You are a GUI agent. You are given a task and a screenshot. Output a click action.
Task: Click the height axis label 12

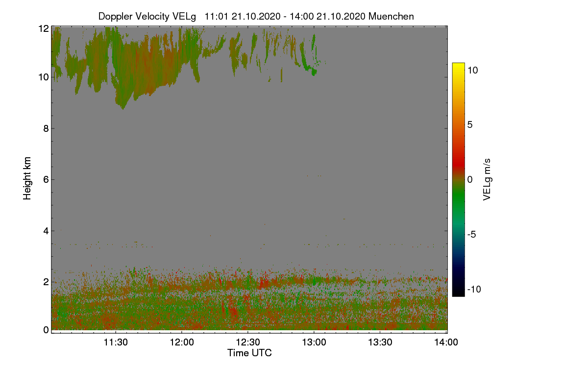pyautogui.click(x=43, y=29)
